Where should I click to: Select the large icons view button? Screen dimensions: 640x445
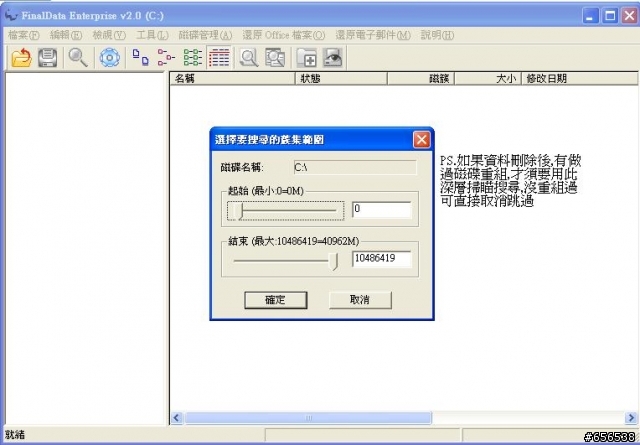pos(141,58)
